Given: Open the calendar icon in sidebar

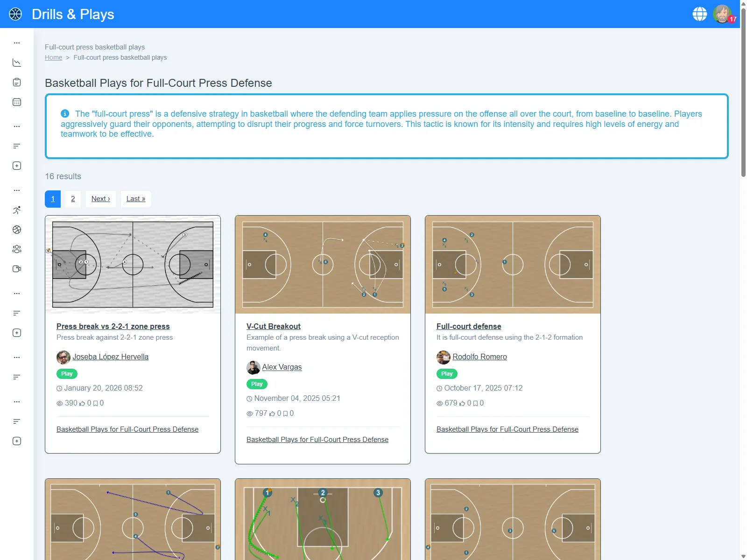Looking at the screenshot, I should pos(17,102).
